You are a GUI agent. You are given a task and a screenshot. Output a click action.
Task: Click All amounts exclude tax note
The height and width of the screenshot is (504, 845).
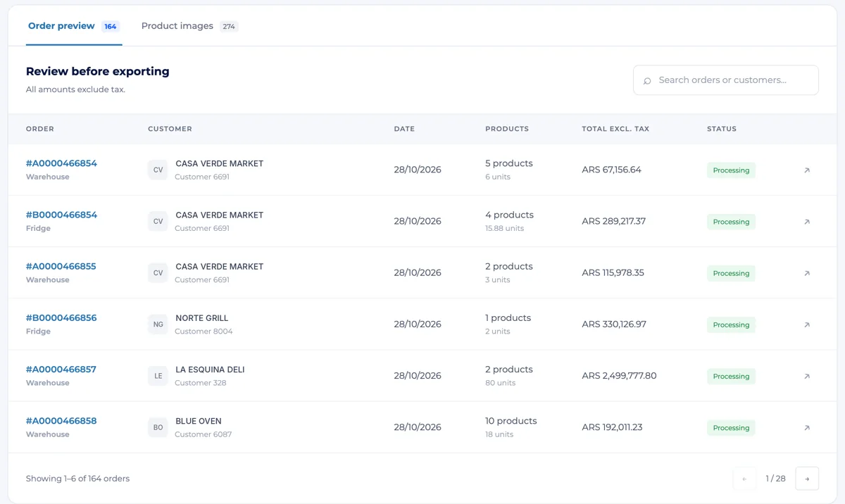(75, 89)
